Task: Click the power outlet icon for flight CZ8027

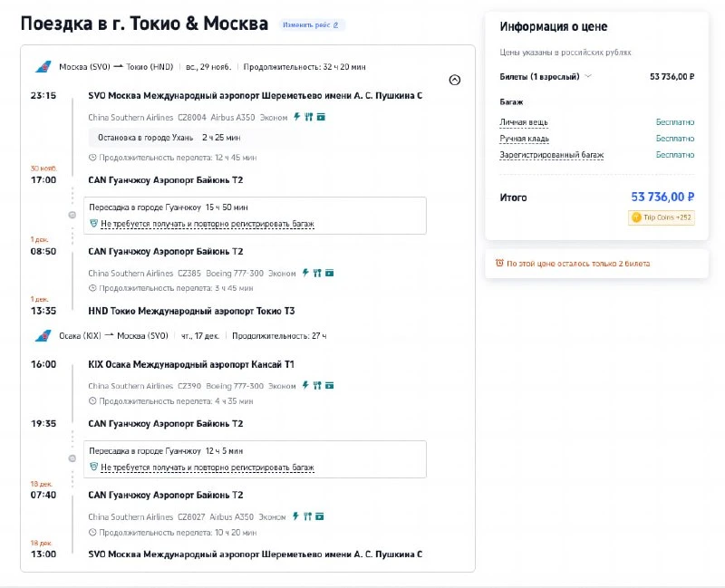Action: click(x=295, y=516)
